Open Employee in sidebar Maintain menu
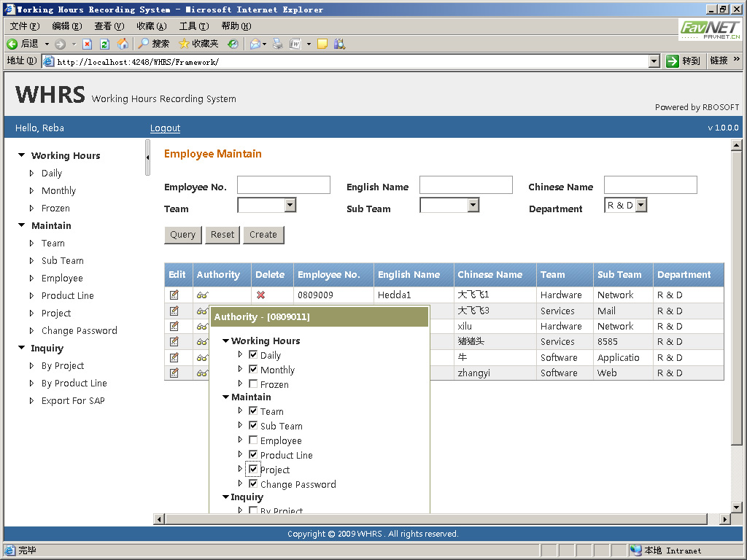This screenshot has width=747, height=560. [62, 278]
